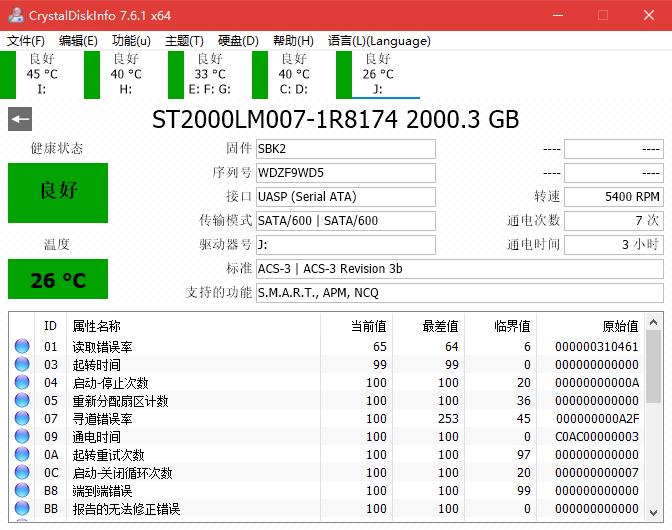Viewport: 672px width, 530px height.
Task: Click the 转速 field 5400 RPM
Action: click(614, 197)
